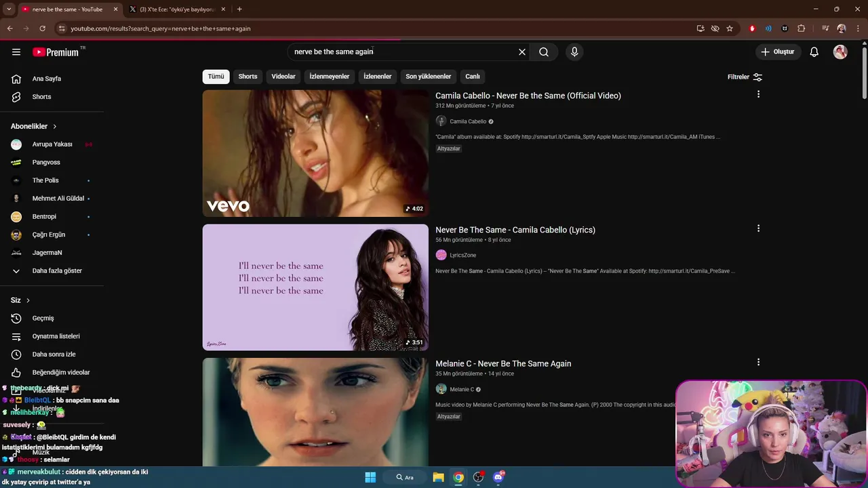Select the Shorts filter chip

click(248, 77)
